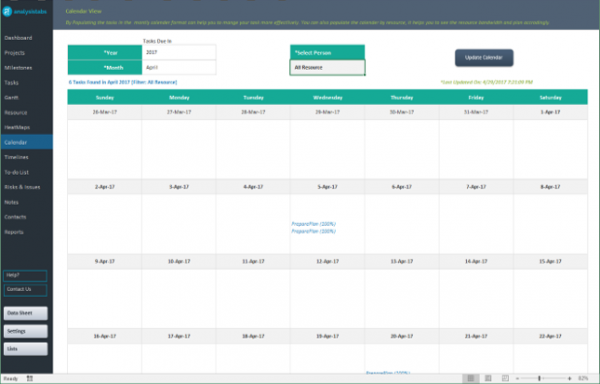
Task: Click the *Month label cell
Action: tap(105, 67)
